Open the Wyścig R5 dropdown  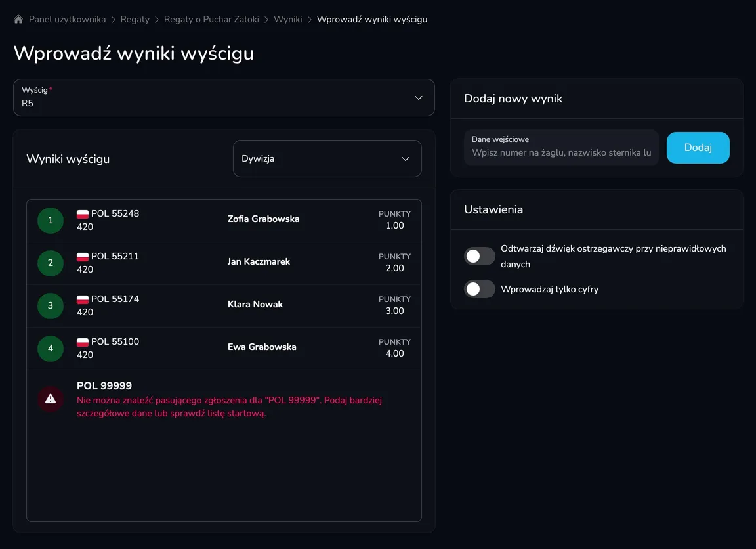coord(224,97)
